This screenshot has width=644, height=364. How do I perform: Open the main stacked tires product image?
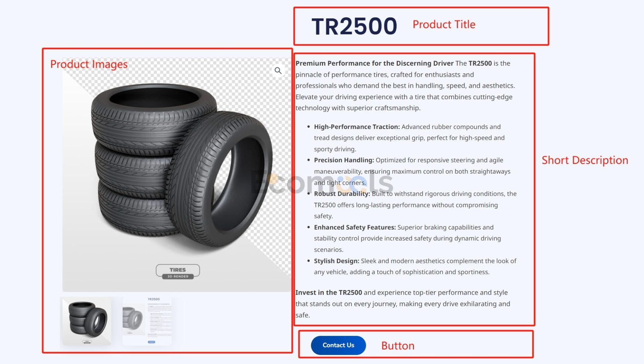177,175
